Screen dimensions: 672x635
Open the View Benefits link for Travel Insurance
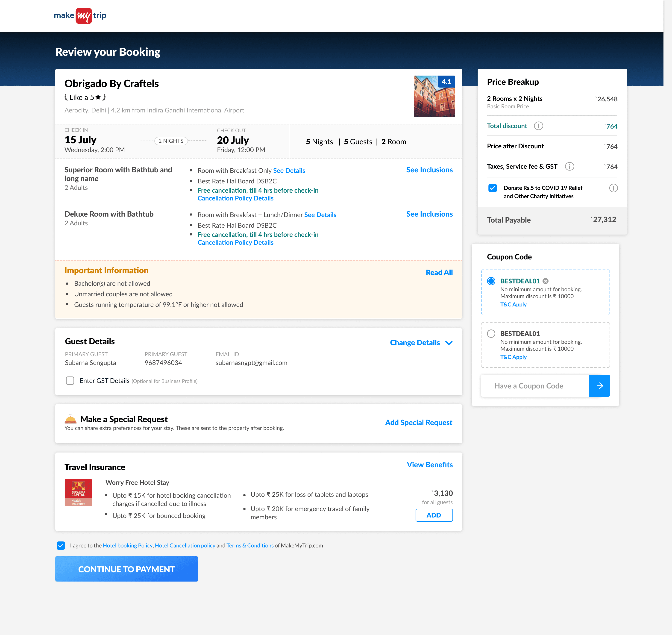pyautogui.click(x=429, y=465)
